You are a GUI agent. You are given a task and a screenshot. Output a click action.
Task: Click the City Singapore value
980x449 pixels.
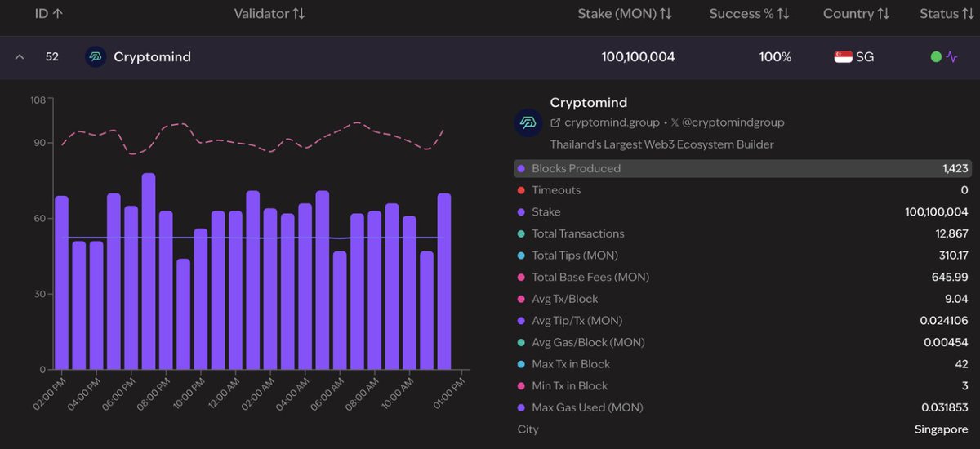pos(942,429)
